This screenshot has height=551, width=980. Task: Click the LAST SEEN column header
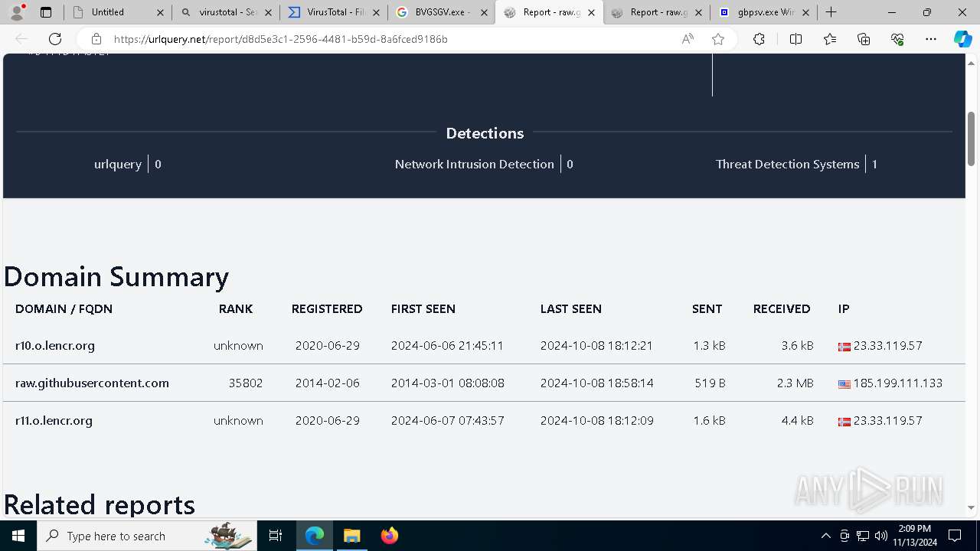[571, 309]
